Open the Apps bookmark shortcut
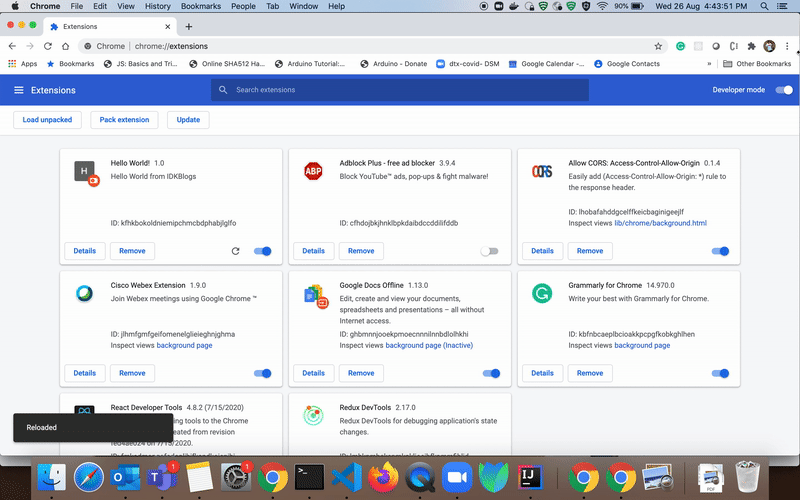The width and height of the screenshot is (800, 500). 23,64
